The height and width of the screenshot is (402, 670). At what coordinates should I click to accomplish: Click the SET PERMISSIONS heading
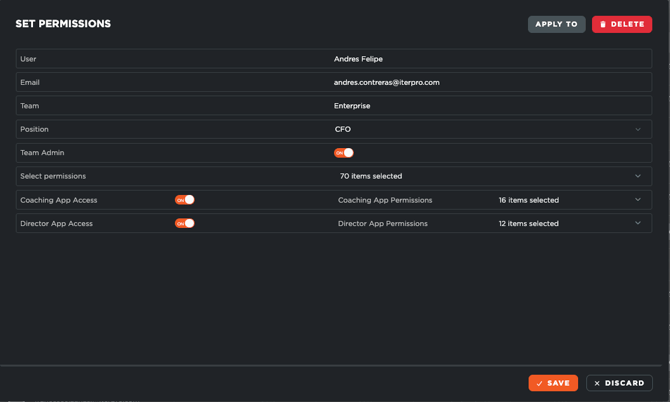pos(63,24)
